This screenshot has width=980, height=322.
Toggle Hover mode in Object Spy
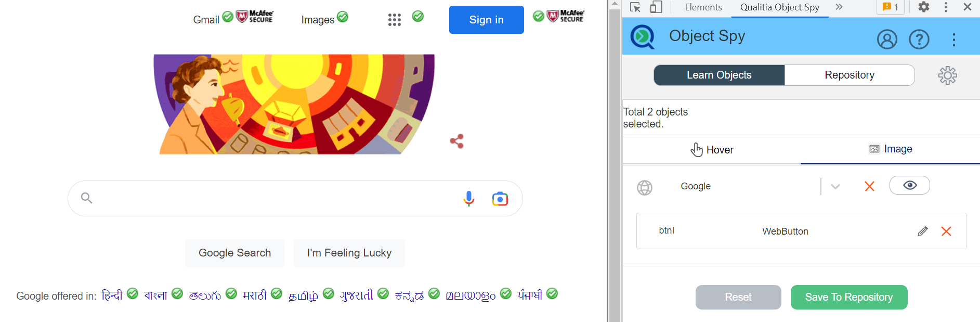point(712,150)
